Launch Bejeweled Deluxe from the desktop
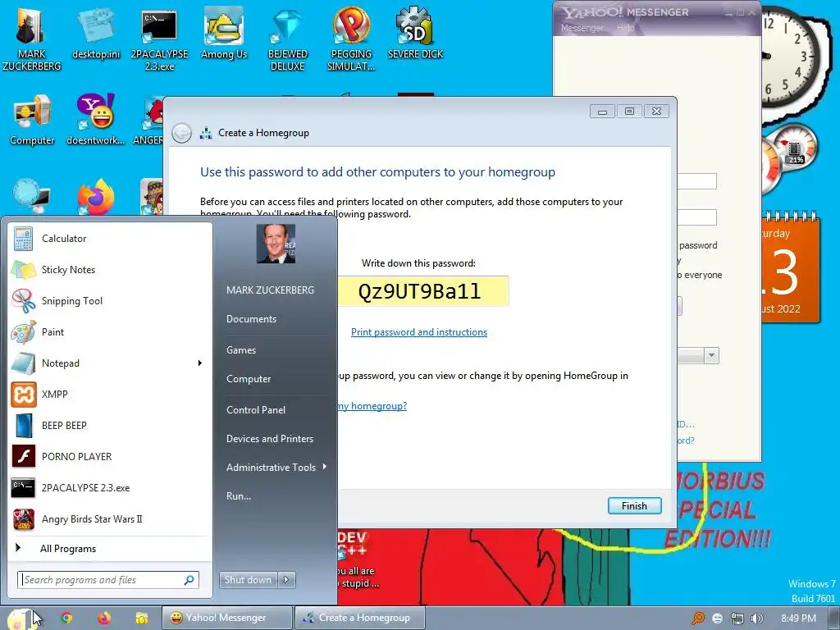Image resolution: width=840 pixels, height=630 pixels. coord(288,39)
